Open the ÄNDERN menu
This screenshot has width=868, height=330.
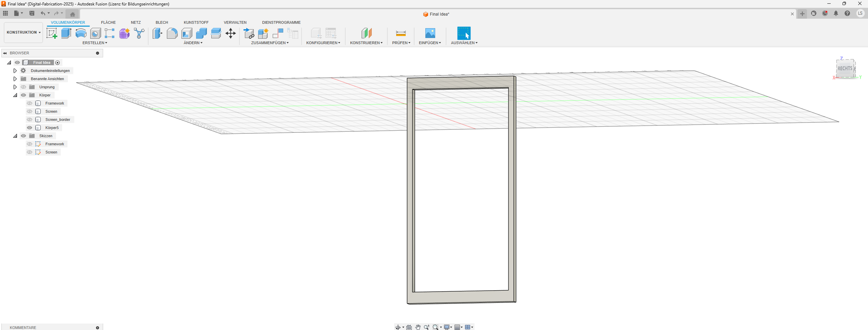click(x=193, y=43)
